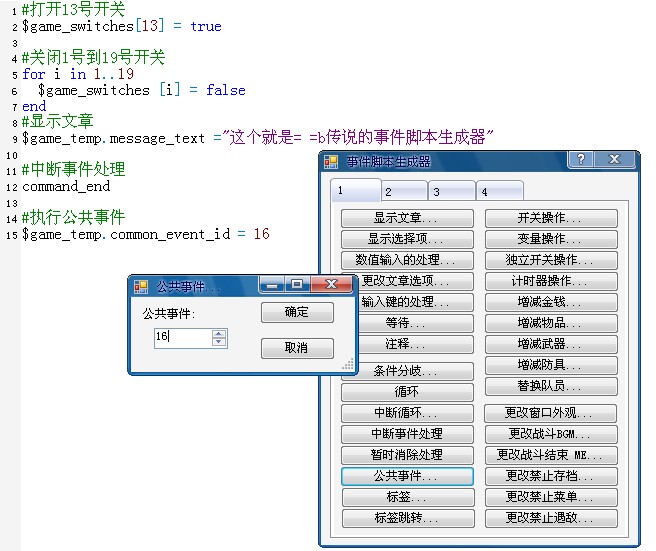Click the comment "#打开13号开关"

tap(74, 9)
